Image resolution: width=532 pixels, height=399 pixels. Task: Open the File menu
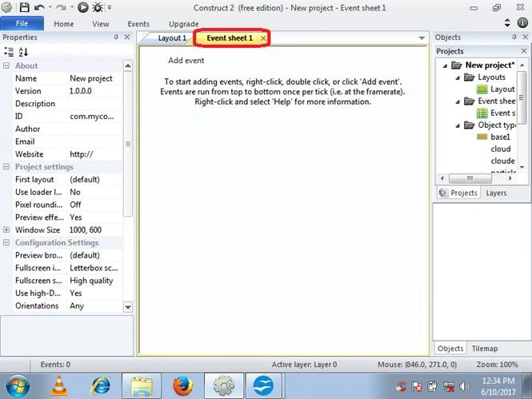coord(22,23)
